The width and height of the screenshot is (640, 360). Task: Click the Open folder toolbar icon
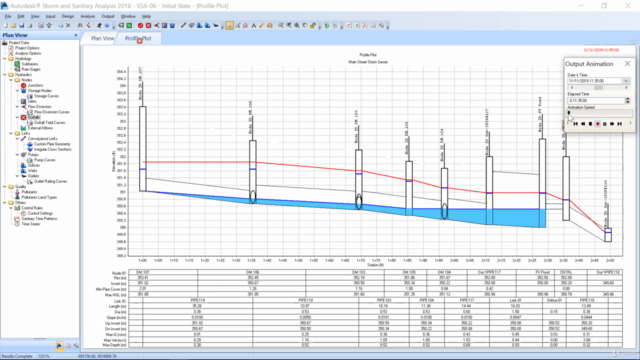pyautogui.click(x=13, y=26)
